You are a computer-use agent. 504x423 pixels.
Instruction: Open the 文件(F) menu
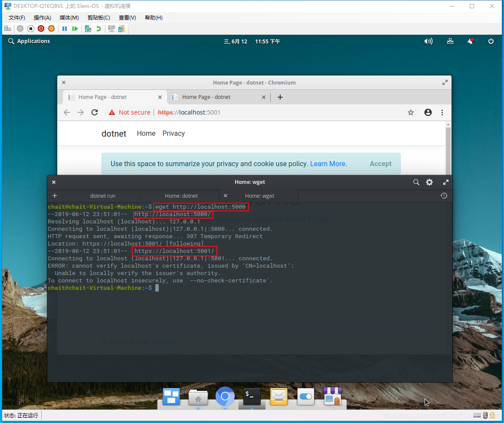[17, 18]
